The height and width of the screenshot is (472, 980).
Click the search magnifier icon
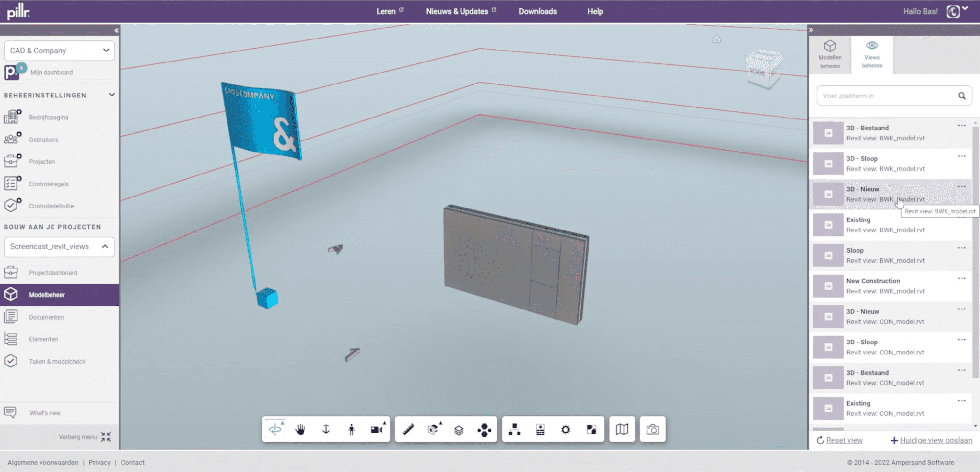962,96
